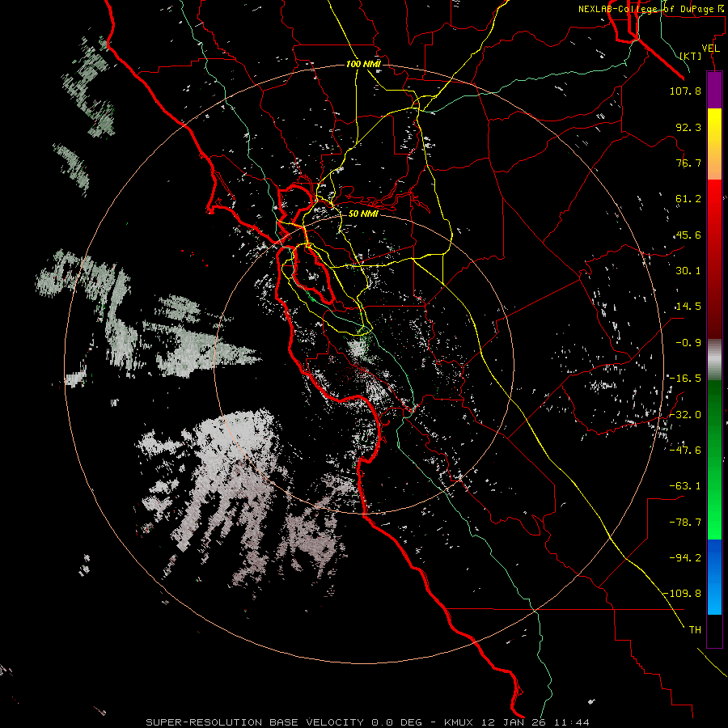Select the blue segment of velocity color bar
The width and height of the screenshot is (728, 728).
pyautogui.click(x=714, y=577)
